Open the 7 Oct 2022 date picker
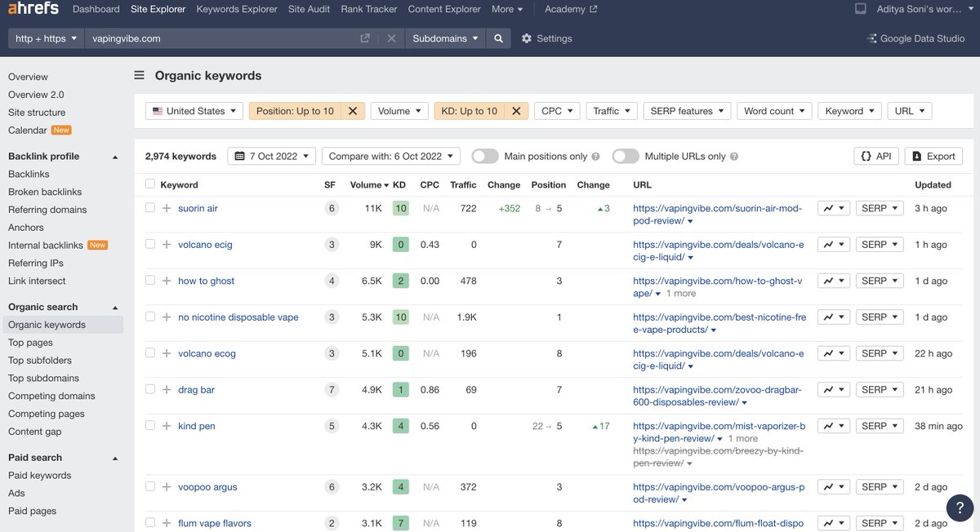 [271, 156]
